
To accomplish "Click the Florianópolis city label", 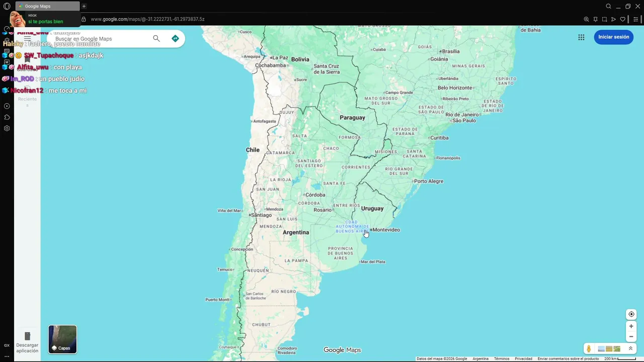I will tap(448, 158).
